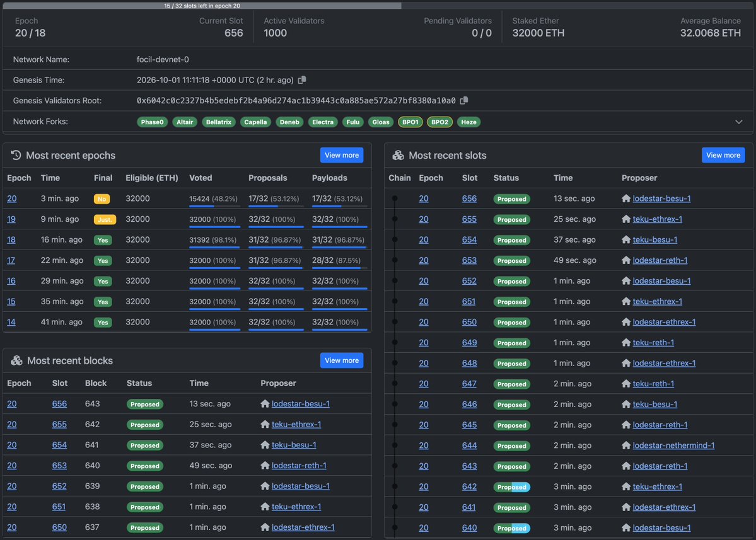Click the house icon for slot 640 proposer in recent slots

pyautogui.click(x=626, y=528)
